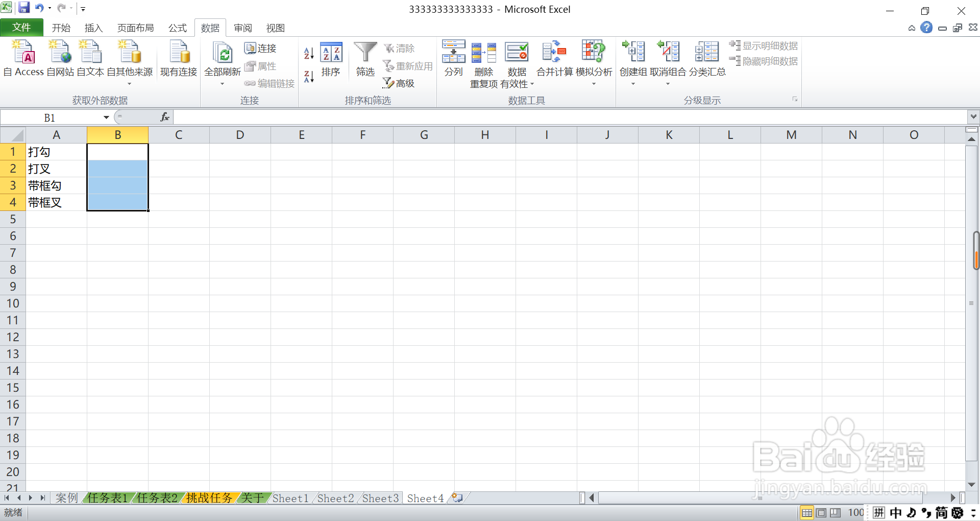980x521 pixels.
Task: Select cell A3 containing 带框勾
Action: pos(56,185)
